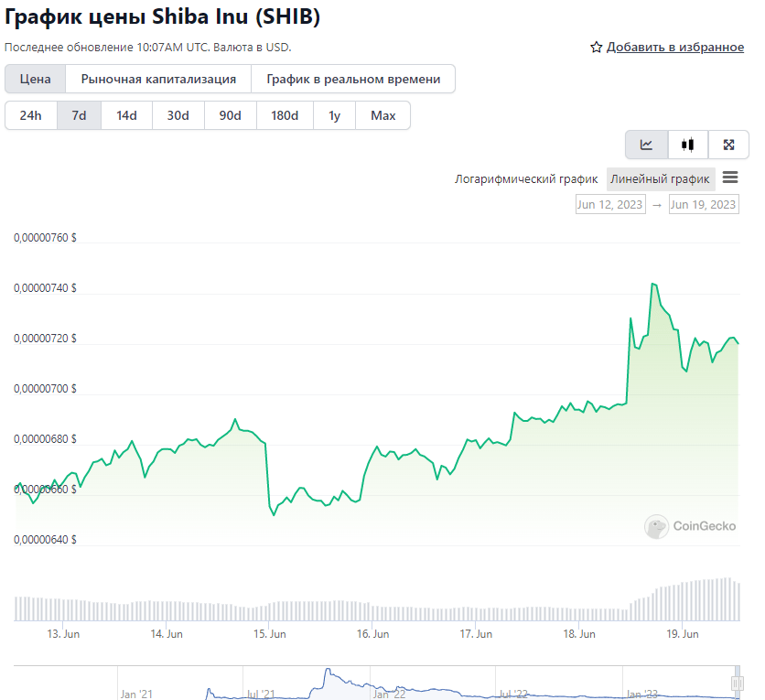Viewport: 765px width, 700px height.
Task: Select the 24h time range
Action: point(31,115)
